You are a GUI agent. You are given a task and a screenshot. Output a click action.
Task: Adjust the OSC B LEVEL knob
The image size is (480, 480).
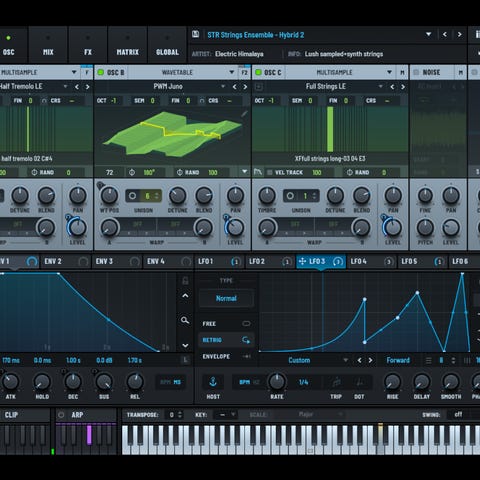pos(235,228)
